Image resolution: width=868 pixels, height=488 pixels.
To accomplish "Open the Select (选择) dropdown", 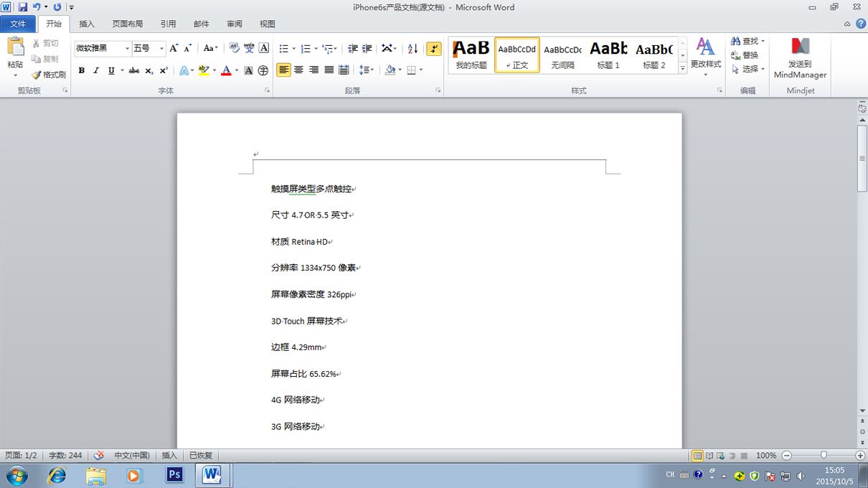I will tap(748, 69).
